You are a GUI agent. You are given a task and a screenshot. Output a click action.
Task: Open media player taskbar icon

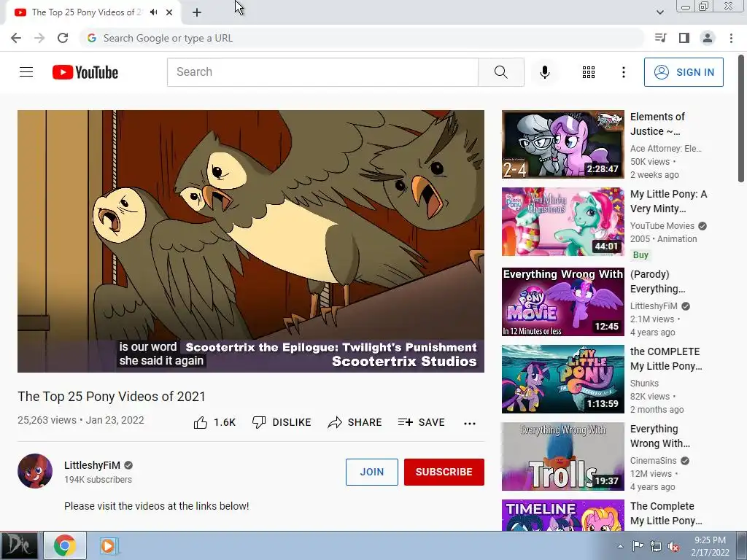(x=108, y=546)
